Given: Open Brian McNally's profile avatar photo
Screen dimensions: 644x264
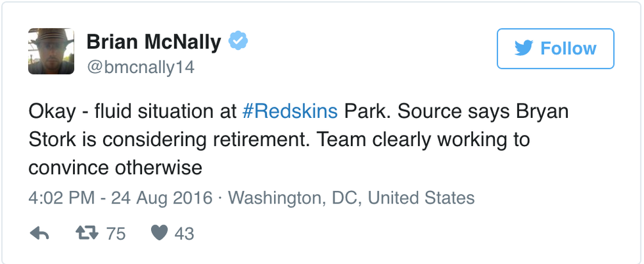Looking at the screenshot, I should point(50,51).
